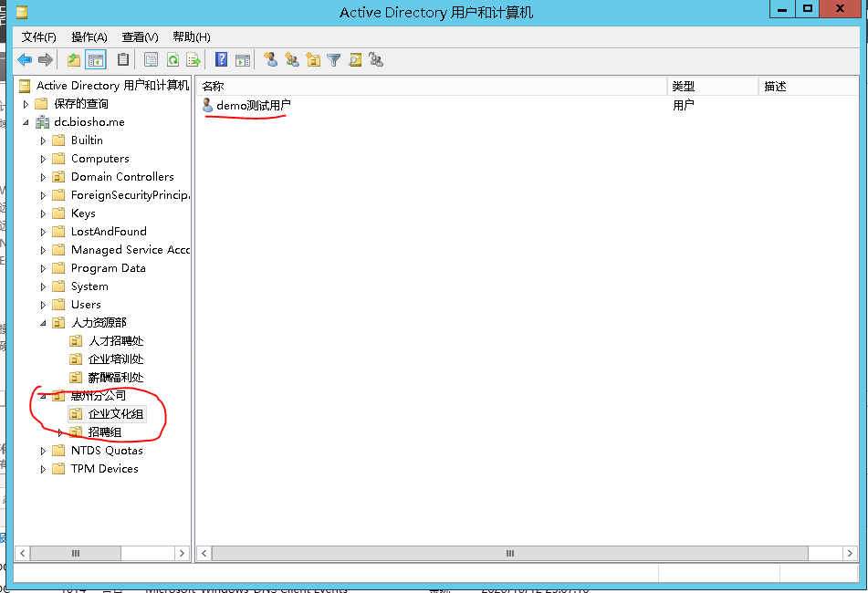Viewport: 868px width, 593px height.
Task: Click the Find objects toolbar icon
Action: pyautogui.click(x=355, y=60)
